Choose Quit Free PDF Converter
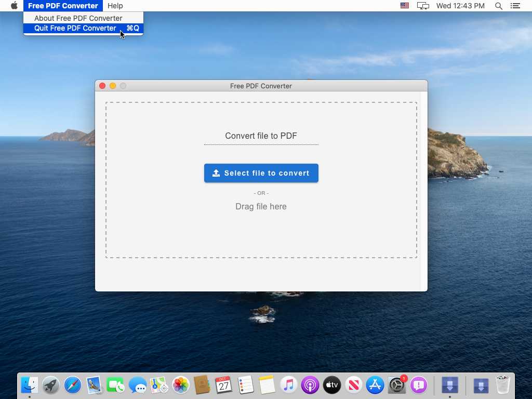 point(83,28)
